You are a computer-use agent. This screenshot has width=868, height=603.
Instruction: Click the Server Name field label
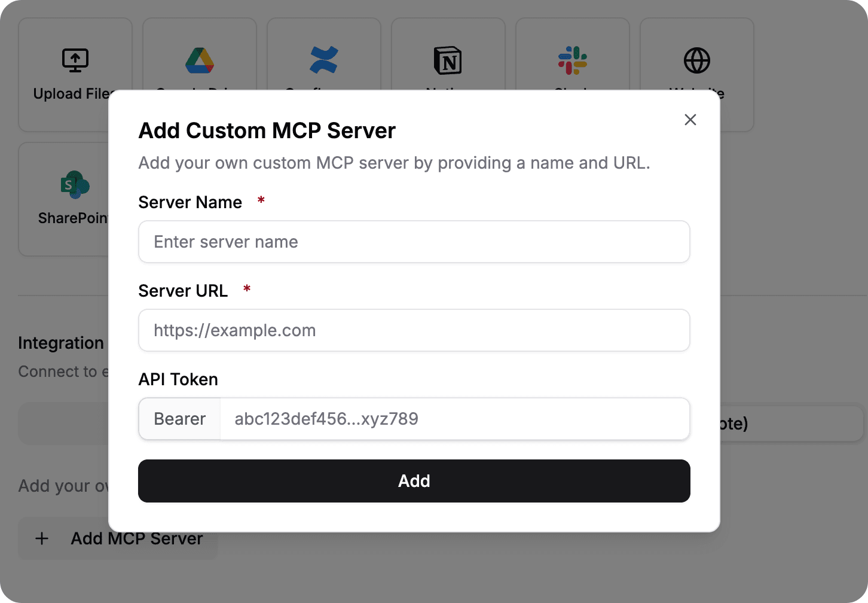[190, 202]
